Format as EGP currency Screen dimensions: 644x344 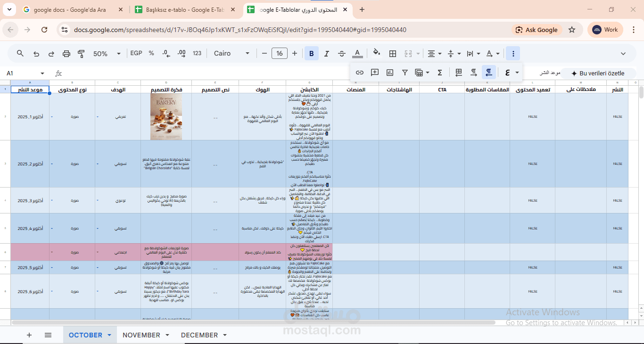[136, 53]
